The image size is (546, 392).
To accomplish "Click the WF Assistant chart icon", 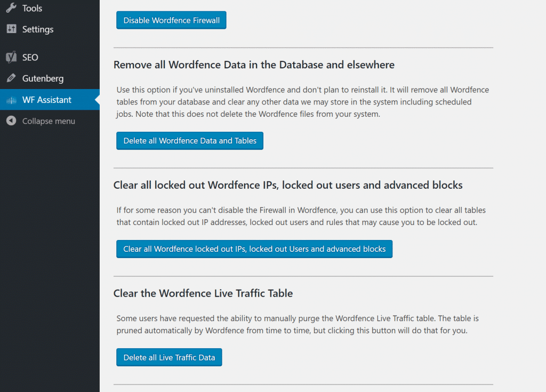I will [x=12, y=100].
